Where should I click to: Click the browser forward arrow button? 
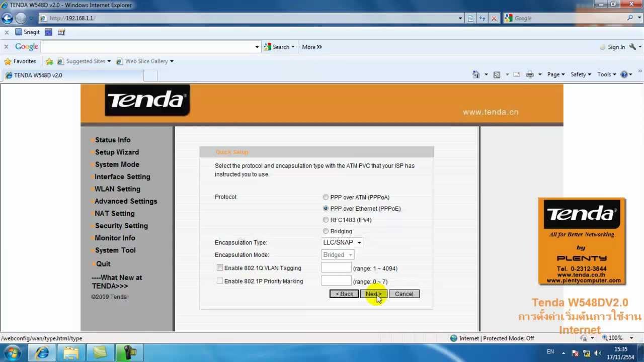point(21,18)
